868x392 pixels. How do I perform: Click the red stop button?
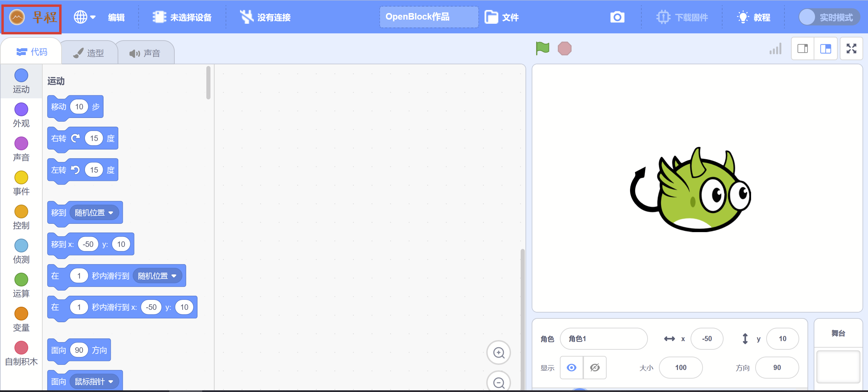tap(564, 48)
